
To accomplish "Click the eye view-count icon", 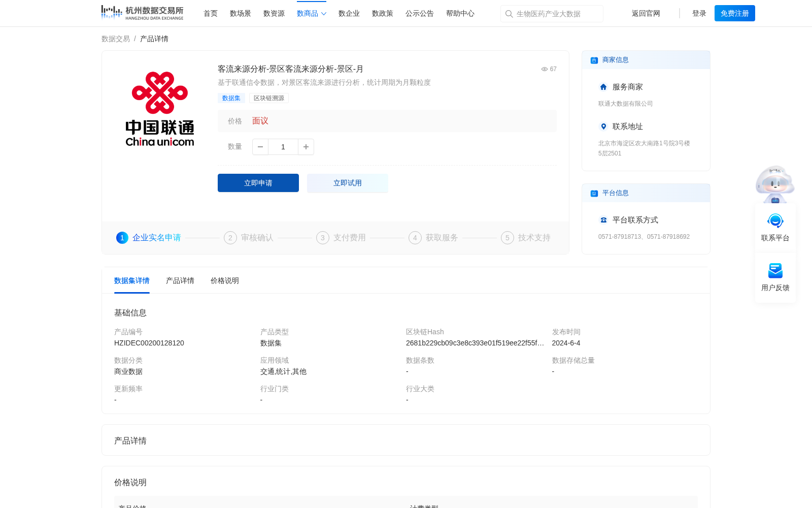I will (x=545, y=69).
